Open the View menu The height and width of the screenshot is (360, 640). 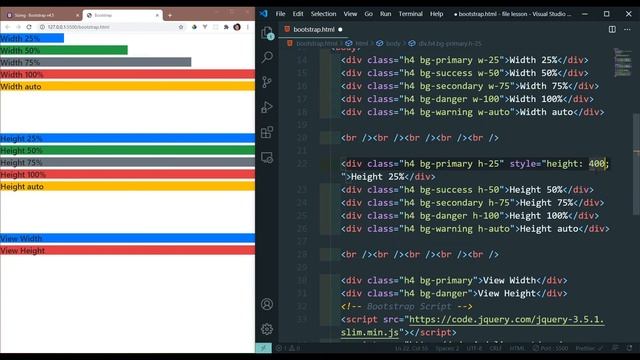click(x=350, y=14)
